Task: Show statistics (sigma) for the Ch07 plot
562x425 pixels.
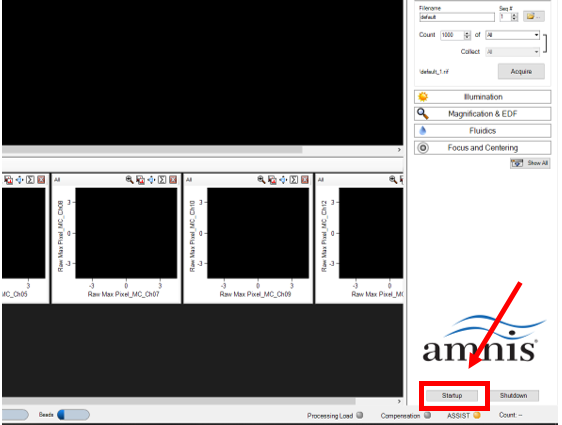Action: coord(162,180)
